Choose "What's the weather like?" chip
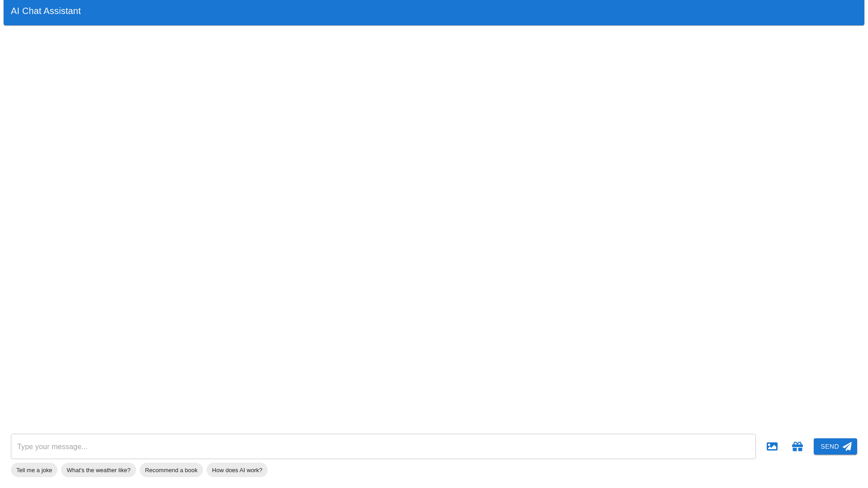The width and height of the screenshot is (868, 488). (x=99, y=470)
